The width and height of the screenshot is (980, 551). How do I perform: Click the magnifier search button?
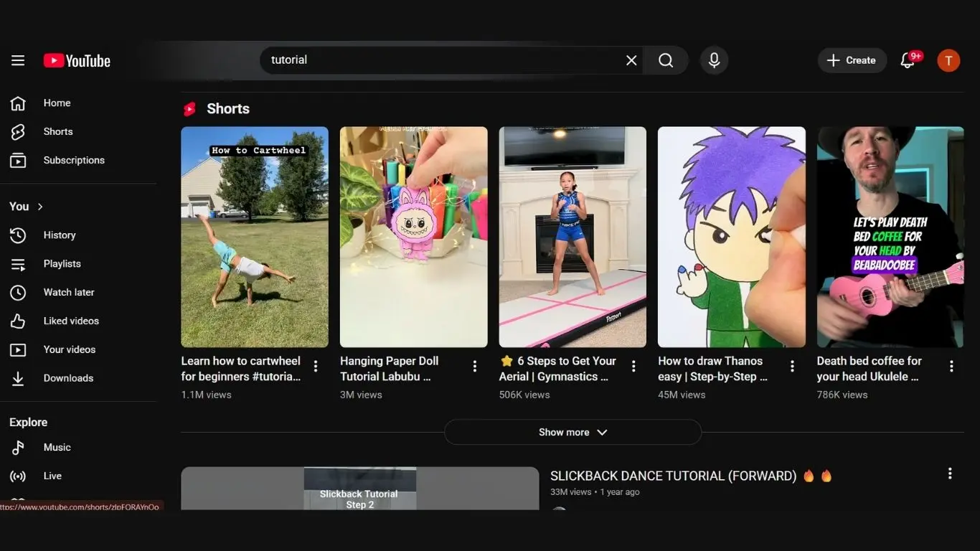[x=666, y=60]
